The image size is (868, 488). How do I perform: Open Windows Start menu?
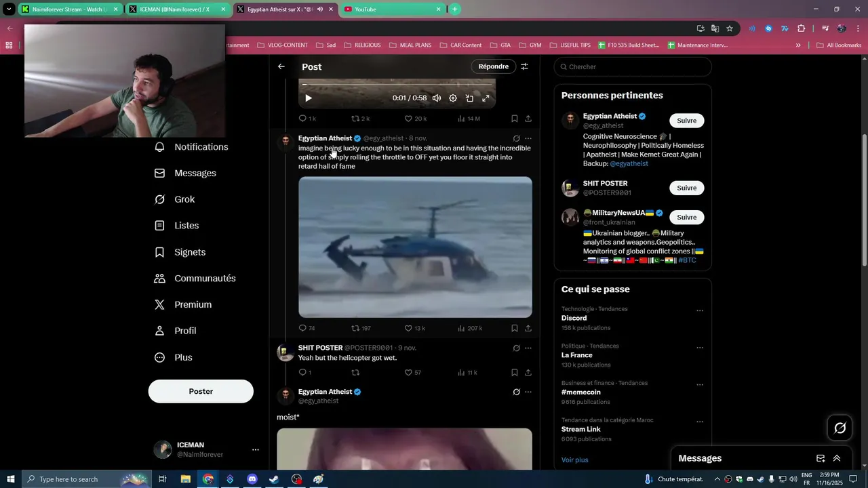pos(10,479)
